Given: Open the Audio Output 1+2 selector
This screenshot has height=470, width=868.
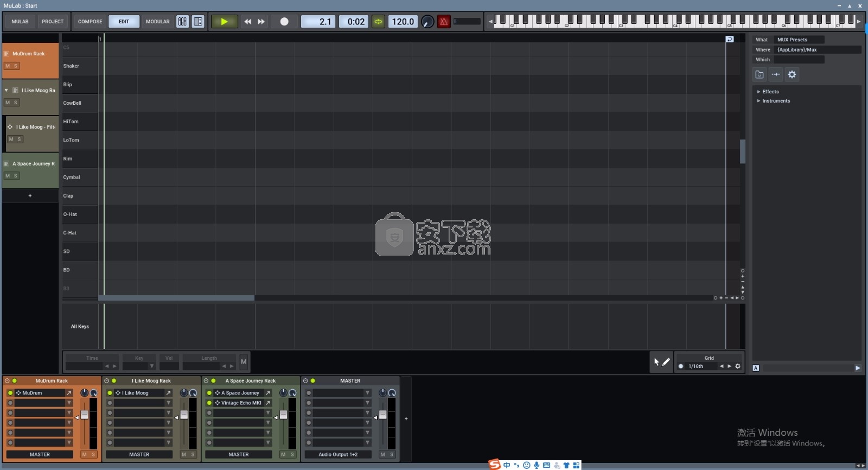Looking at the screenshot, I should 338,455.
